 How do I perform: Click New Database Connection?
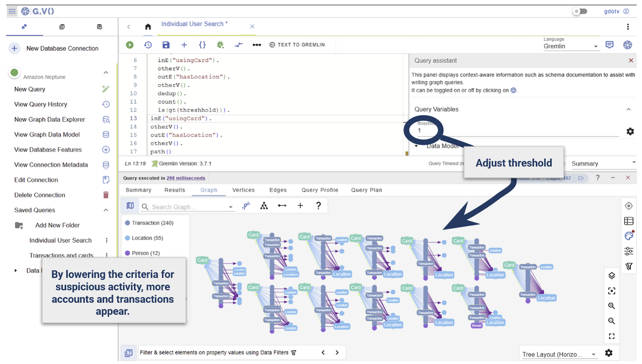(62, 48)
